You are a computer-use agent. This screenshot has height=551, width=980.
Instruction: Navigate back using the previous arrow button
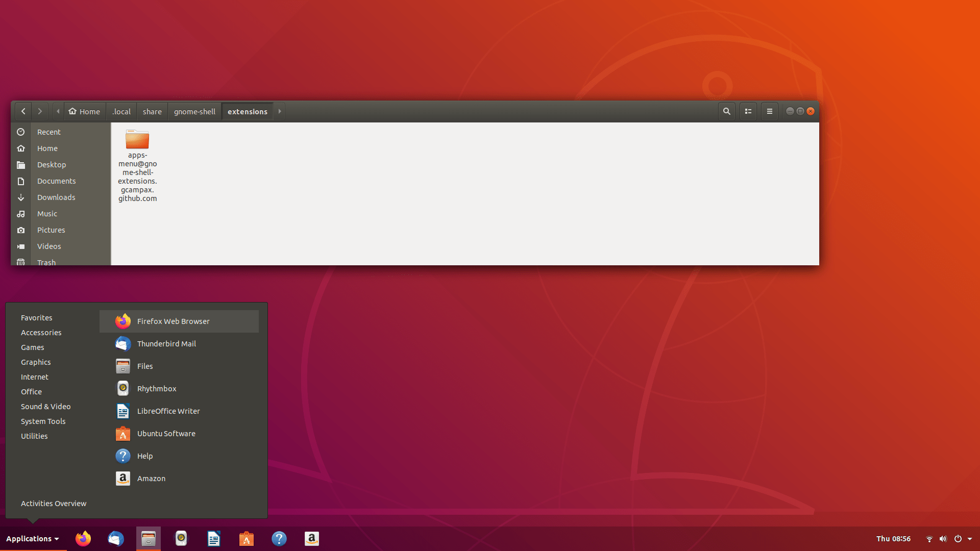coord(23,111)
